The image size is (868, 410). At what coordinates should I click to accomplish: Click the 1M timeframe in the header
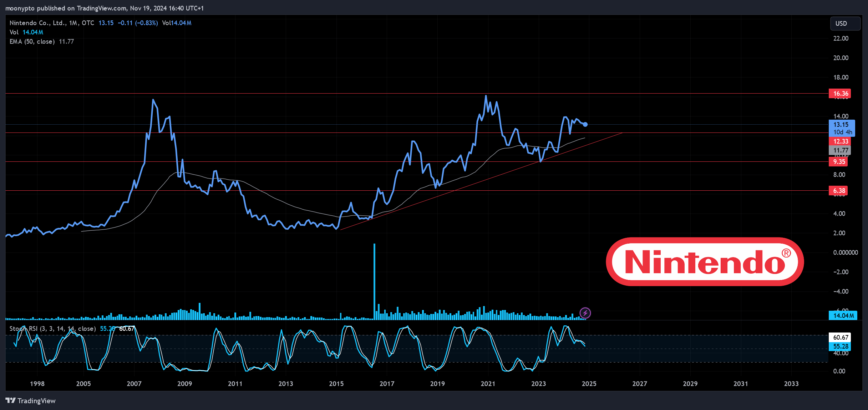click(73, 23)
